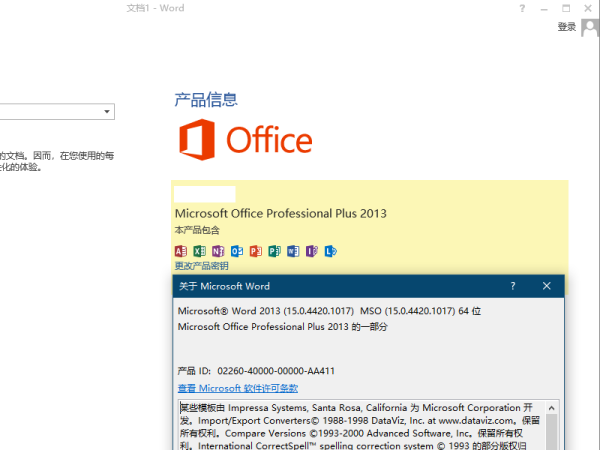Viewport: 600px width, 450px height.
Task: Click the Word window help question mark
Action: click(522, 8)
